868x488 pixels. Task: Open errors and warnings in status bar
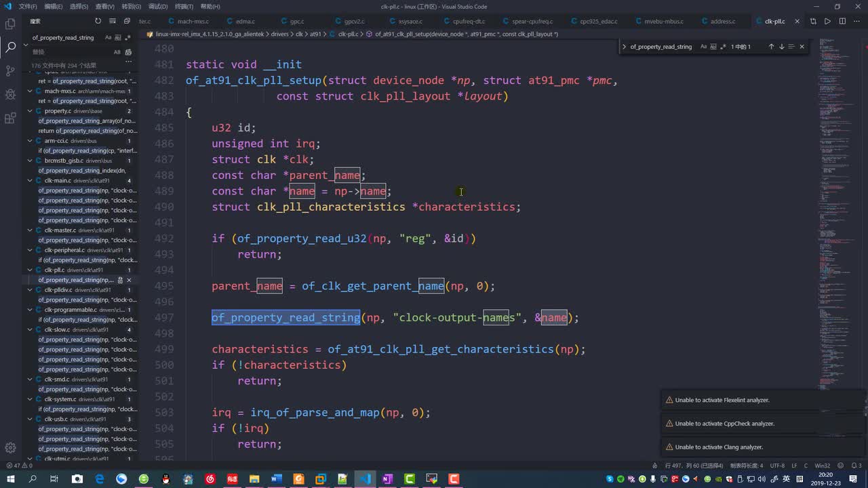coord(19,466)
